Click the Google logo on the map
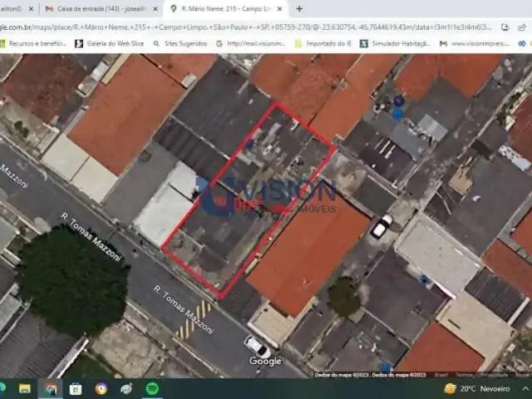Image resolution: width=532 pixels, height=399 pixels. pyautogui.click(x=265, y=362)
